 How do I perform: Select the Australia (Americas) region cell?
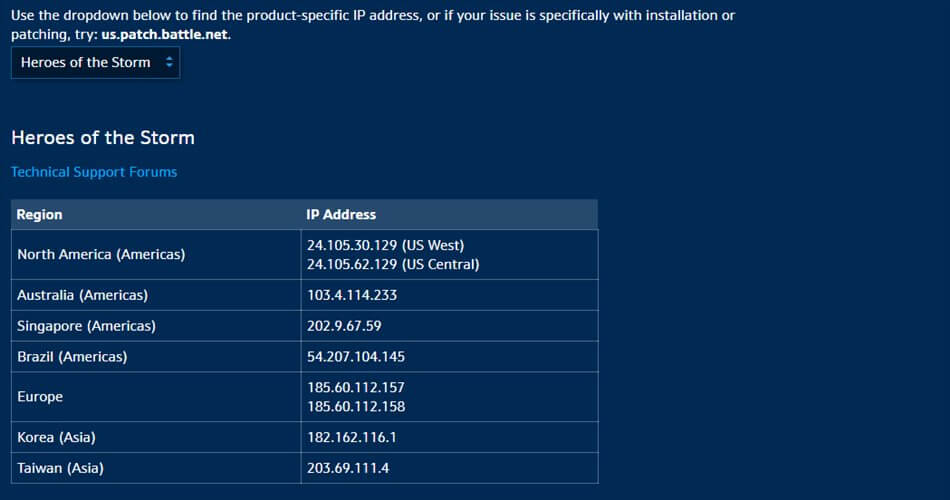82,295
